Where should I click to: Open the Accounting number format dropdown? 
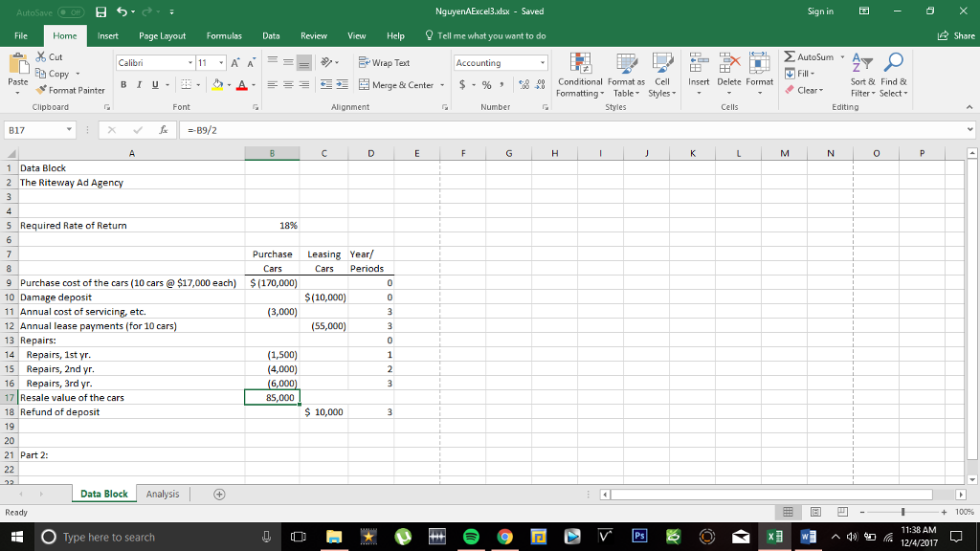coord(543,63)
